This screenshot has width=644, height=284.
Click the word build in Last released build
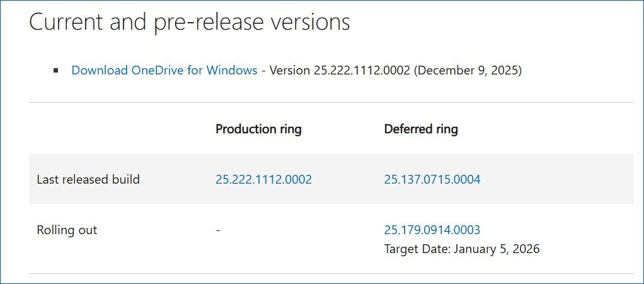[x=125, y=180]
